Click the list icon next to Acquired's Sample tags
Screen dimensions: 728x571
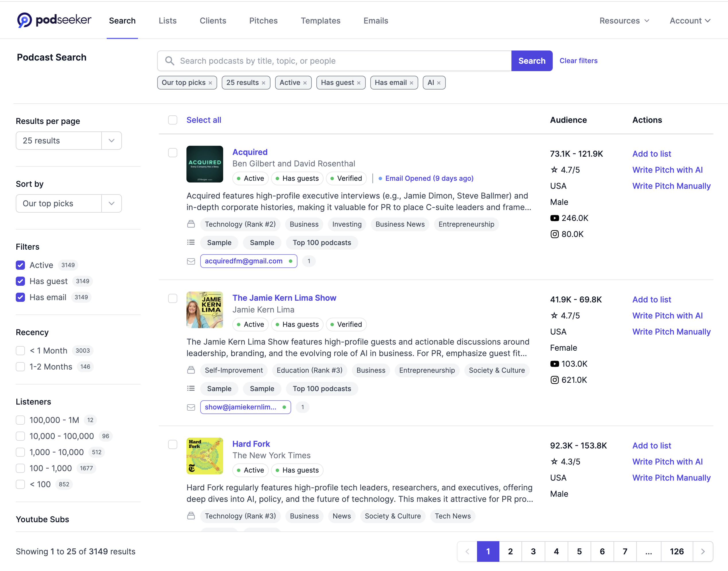pyautogui.click(x=191, y=242)
